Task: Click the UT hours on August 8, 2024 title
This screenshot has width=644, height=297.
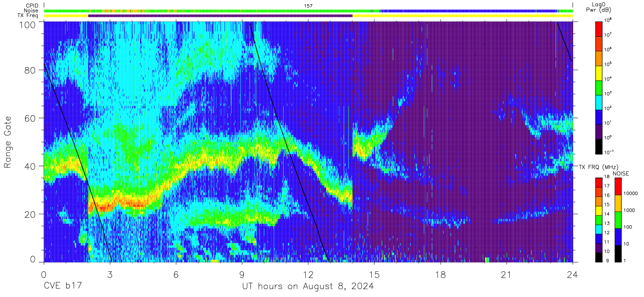Action: pyautogui.click(x=308, y=287)
